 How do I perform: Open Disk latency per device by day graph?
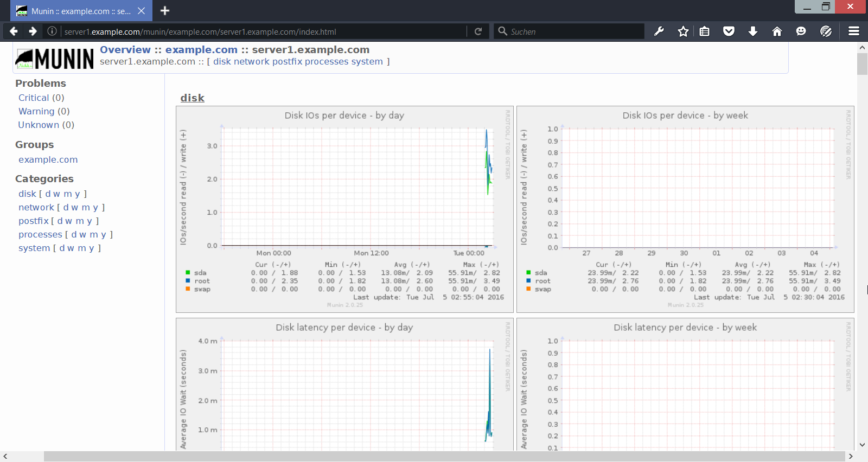point(344,384)
